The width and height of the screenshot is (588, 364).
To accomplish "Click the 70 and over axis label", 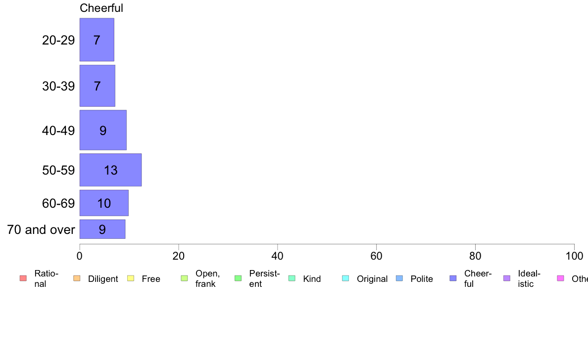I will point(41,229).
